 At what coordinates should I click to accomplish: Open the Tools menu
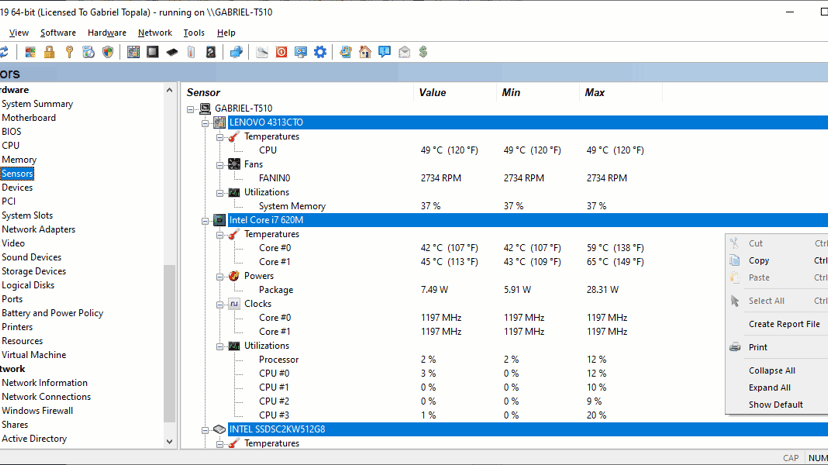coord(194,33)
